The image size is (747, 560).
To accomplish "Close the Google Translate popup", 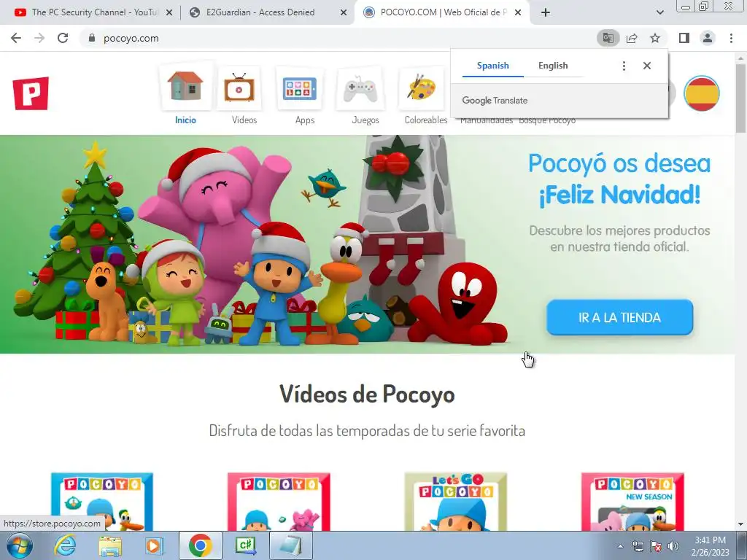I will (x=646, y=66).
